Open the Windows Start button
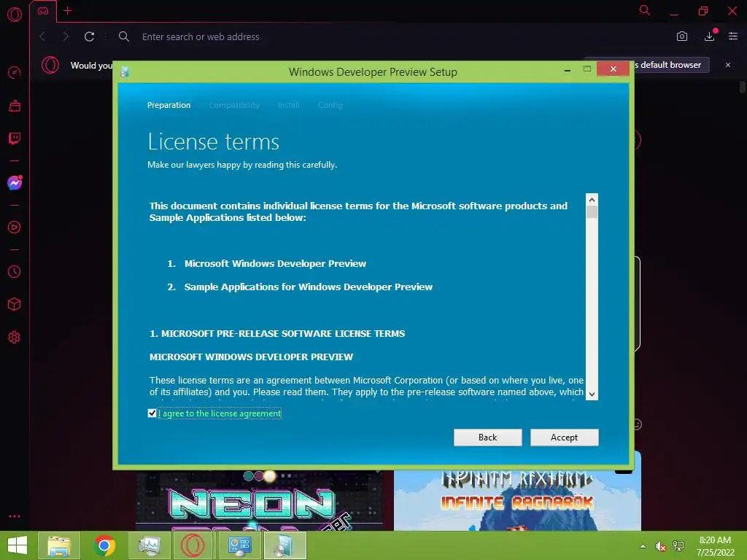Viewport: 747px width, 560px height. tap(18, 545)
